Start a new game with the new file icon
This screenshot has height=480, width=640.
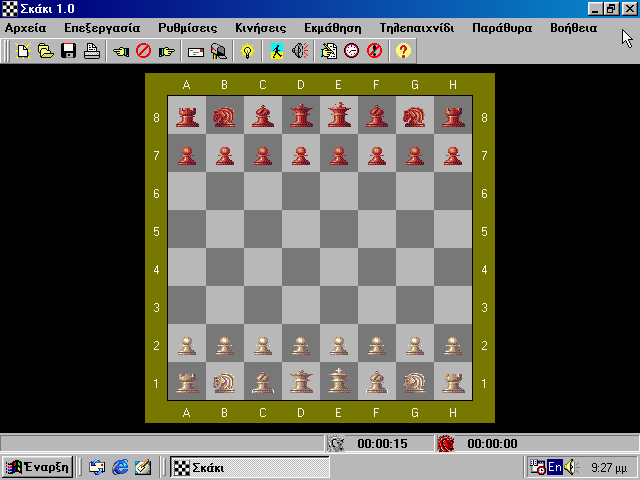(x=23, y=51)
